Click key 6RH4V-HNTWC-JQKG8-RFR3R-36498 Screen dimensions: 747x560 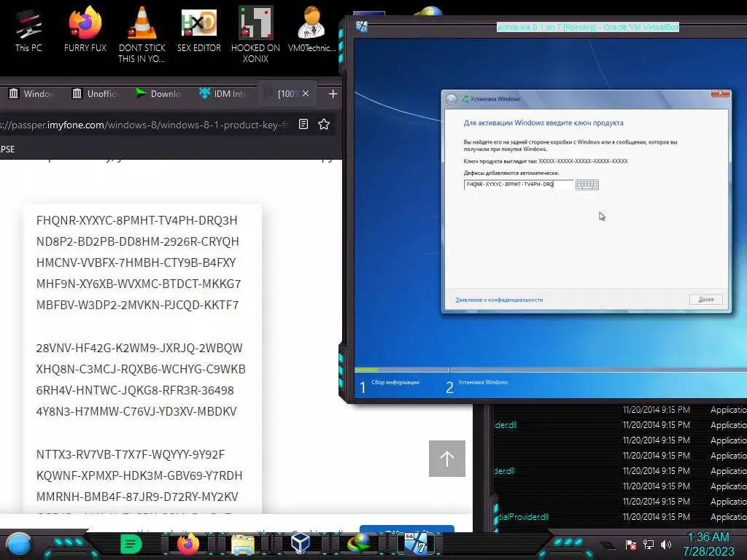point(135,390)
